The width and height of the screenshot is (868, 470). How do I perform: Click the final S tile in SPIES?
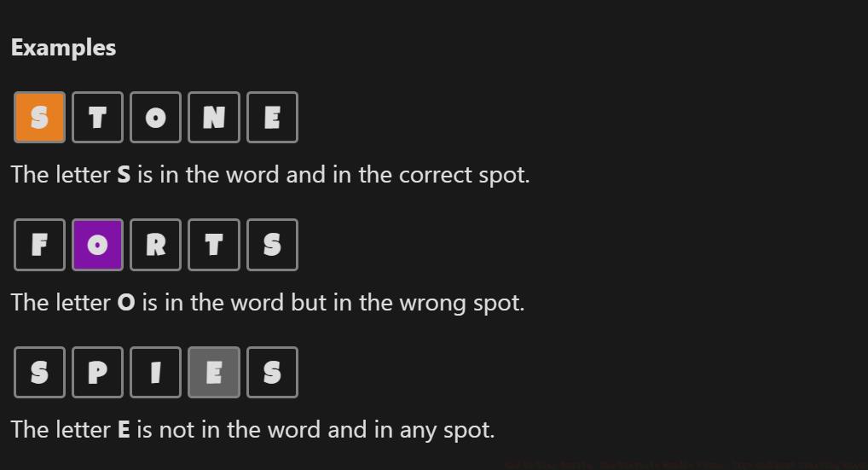pos(272,372)
